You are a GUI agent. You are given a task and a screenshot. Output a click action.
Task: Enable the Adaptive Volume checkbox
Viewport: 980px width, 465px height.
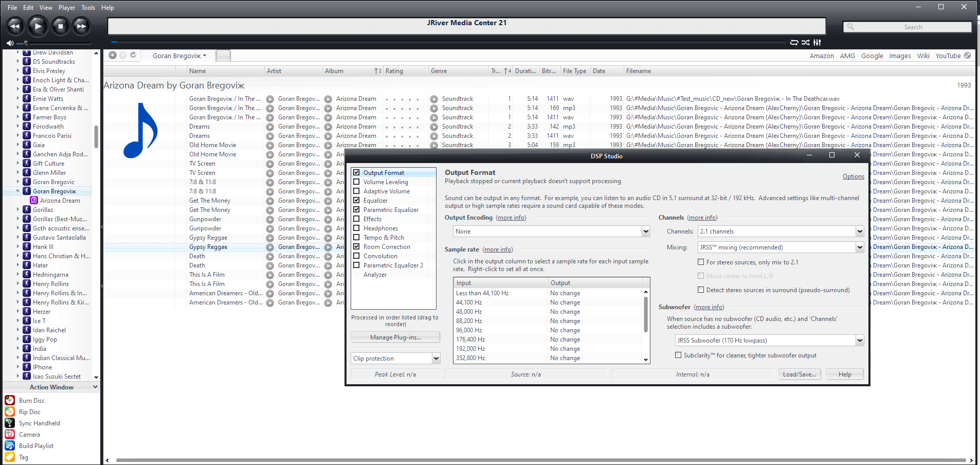[356, 191]
